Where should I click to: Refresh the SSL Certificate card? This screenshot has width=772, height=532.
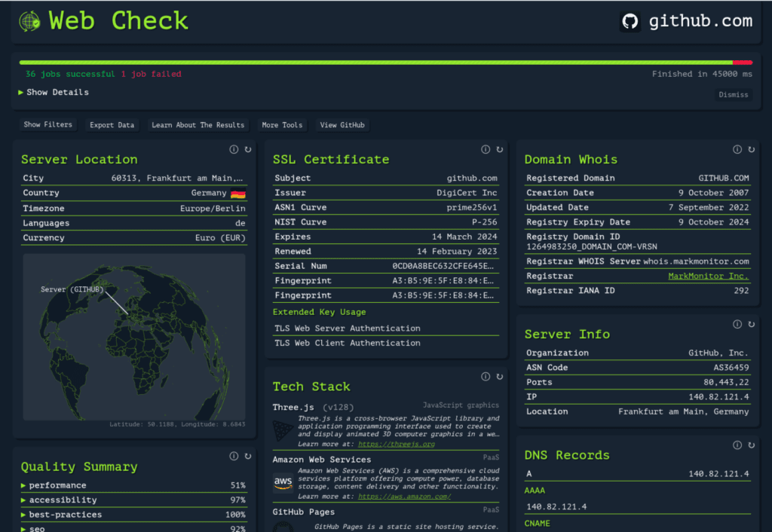coord(500,149)
